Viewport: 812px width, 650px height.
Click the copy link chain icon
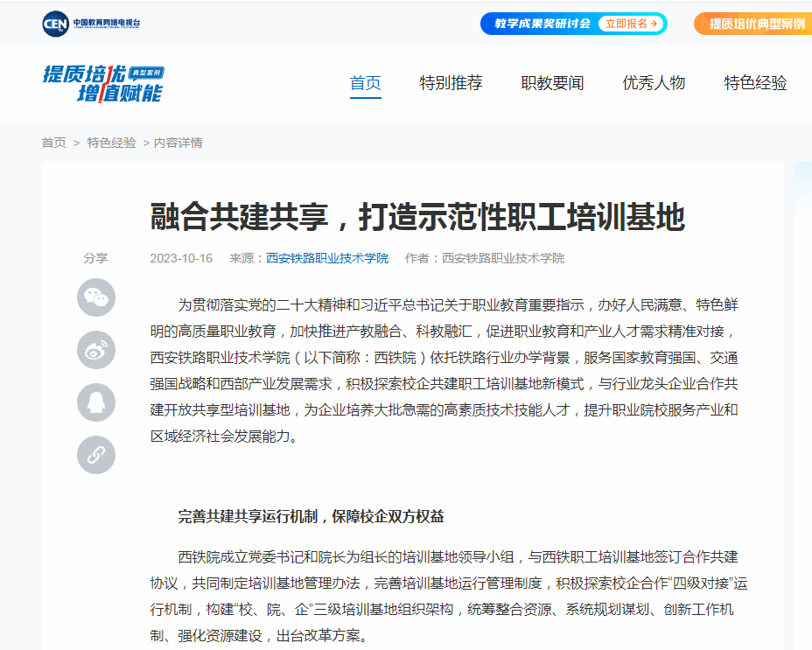click(x=96, y=455)
